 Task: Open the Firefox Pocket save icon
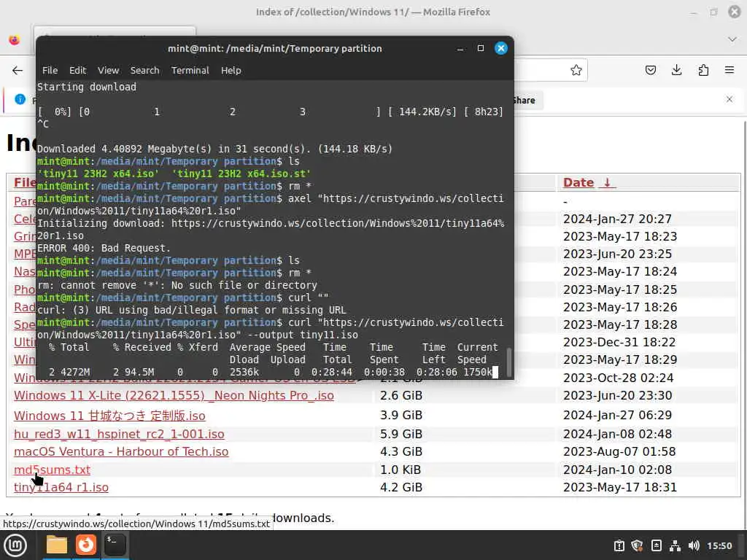(650, 71)
